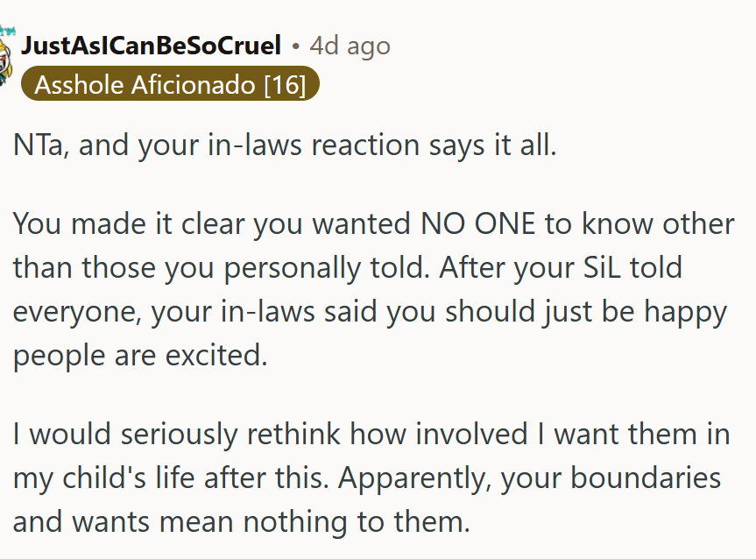Open JustAsICanBeSoCruel's user profile

(151, 46)
